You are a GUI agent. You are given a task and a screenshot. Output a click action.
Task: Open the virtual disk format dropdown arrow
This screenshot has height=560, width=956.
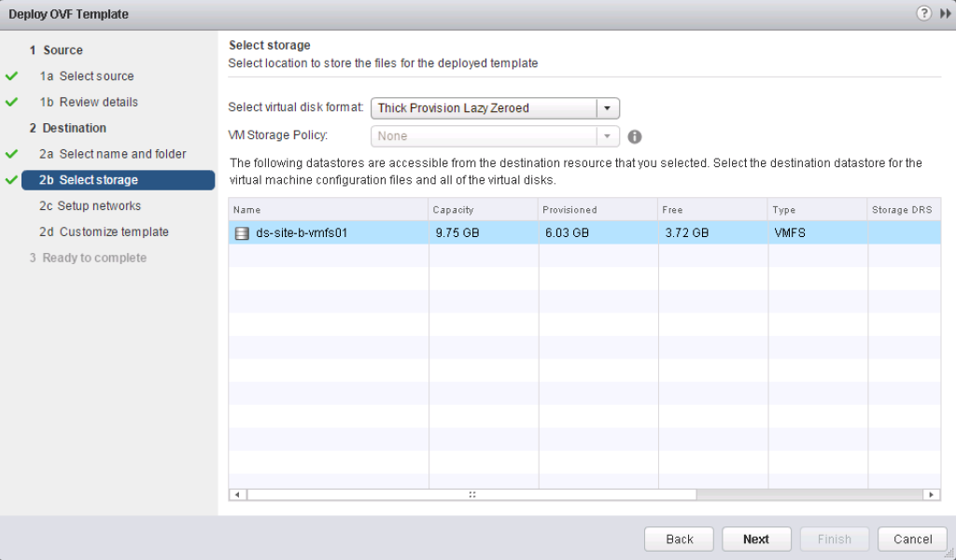(607, 108)
